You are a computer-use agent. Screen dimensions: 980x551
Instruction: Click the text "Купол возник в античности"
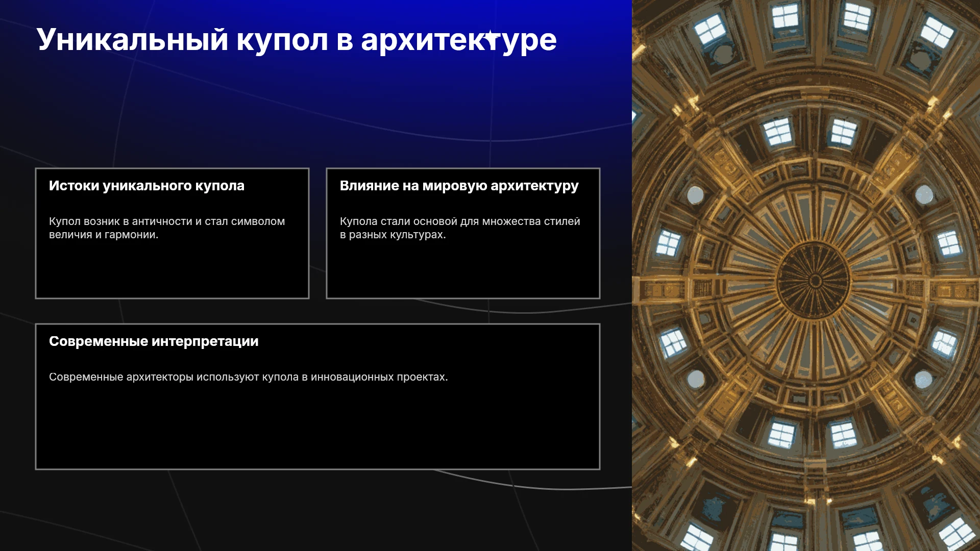tap(120, 221)
